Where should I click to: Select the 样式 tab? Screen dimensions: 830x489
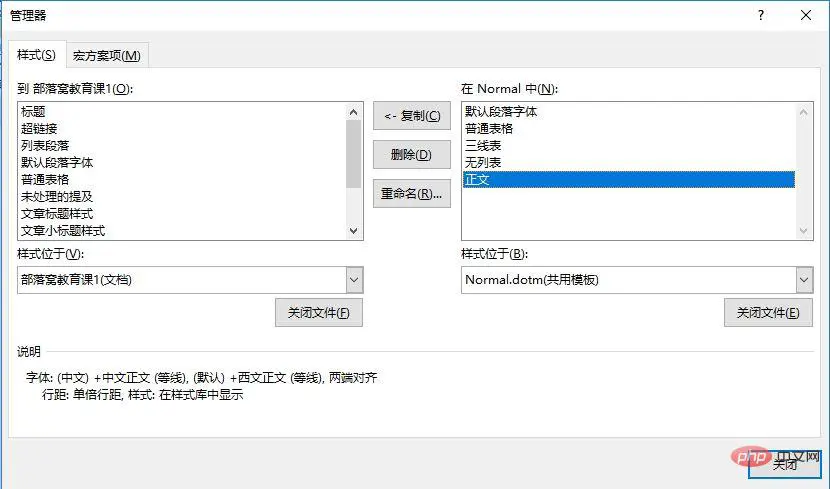pos(37,55)
